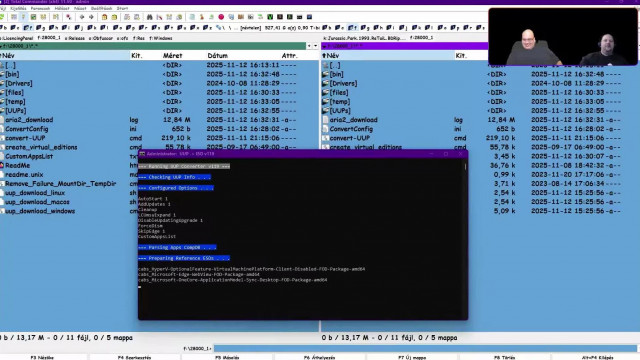Click the red circle toolbar icon
This screenshot has width=640, height=360.
221,17
